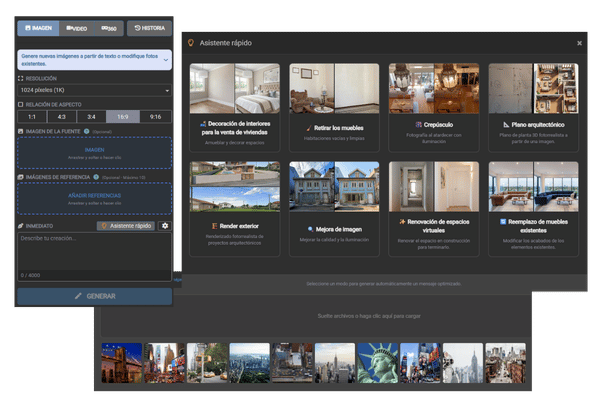Image resolution: width=600 pixels, height=400 pixels.
Task: Click the GENERAR pencil icon
Action: (x=78, y=296)
